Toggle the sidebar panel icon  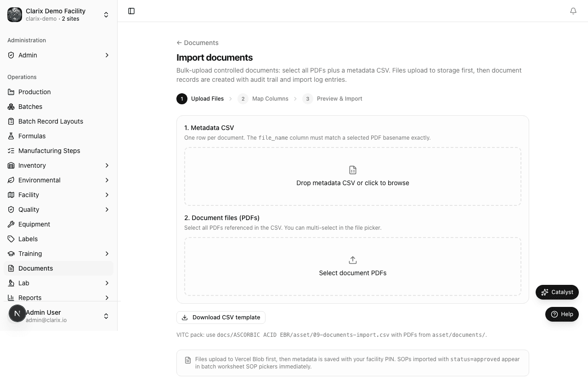131,11
